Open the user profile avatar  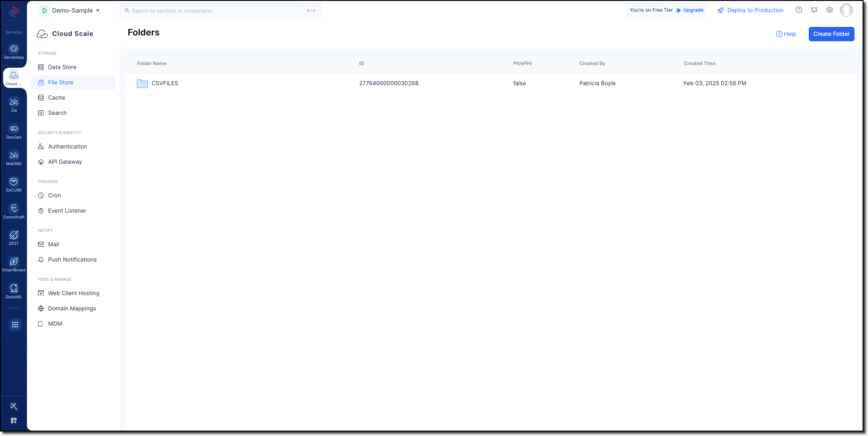(x=846, y=10)
